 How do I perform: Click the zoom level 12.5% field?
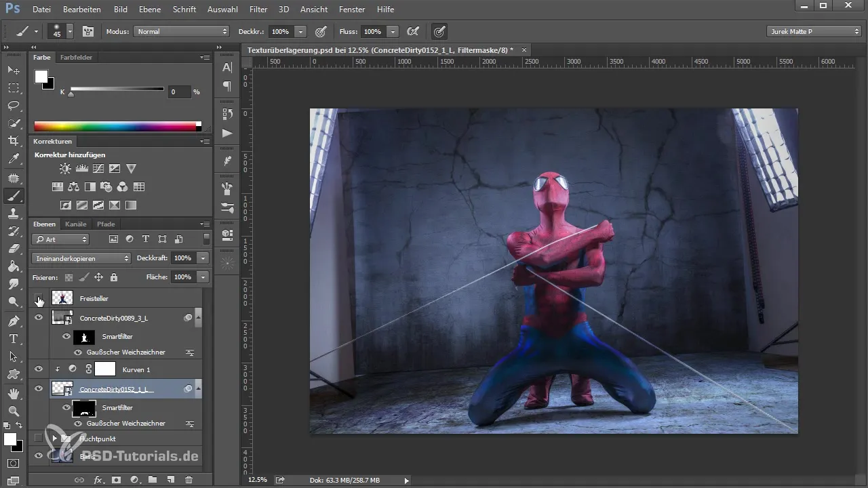click(258, 480)
